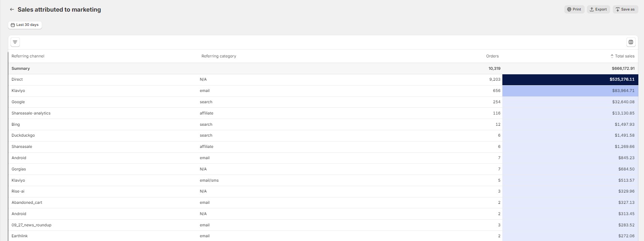Click the email/sms category cell
Viewport: 644px width, 241px height.
pos(209,180)
